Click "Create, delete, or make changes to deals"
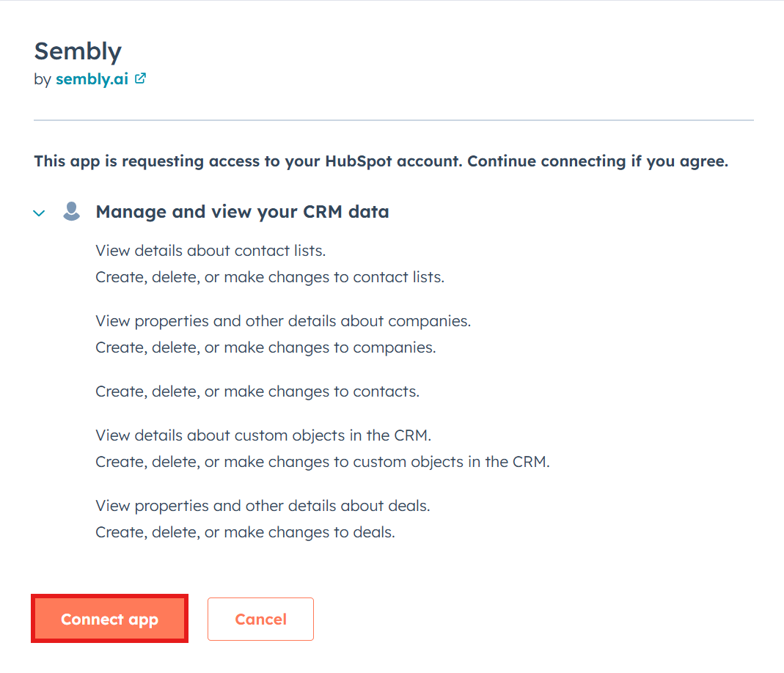The height and width of the screenshot is (673, 784). 245,532
